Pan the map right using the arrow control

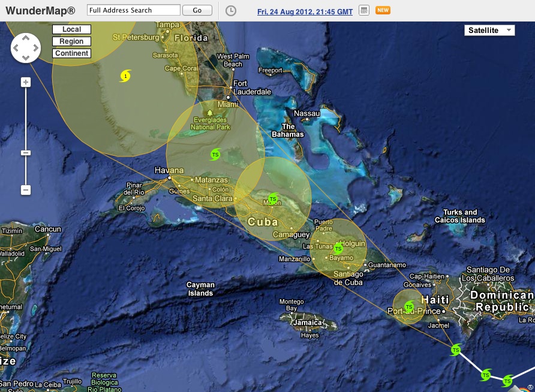click(x=35, y=48)
